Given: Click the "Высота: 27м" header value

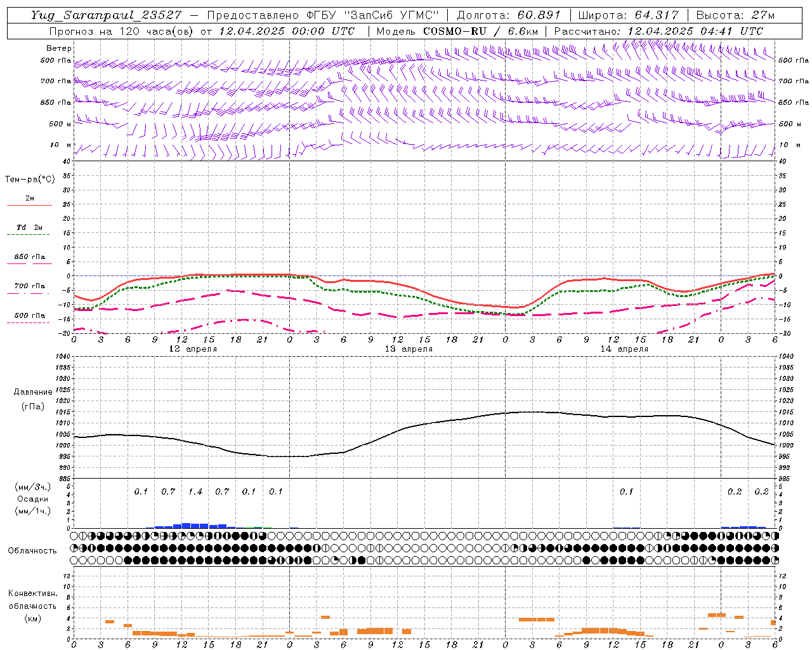Looking at the screenshot, I should (x=735, y=15).
